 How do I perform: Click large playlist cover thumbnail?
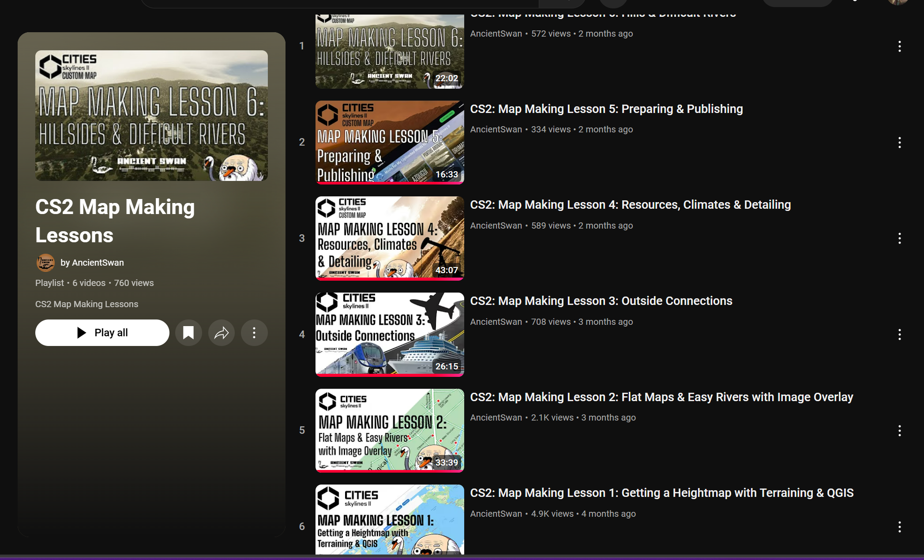[151, 116]
